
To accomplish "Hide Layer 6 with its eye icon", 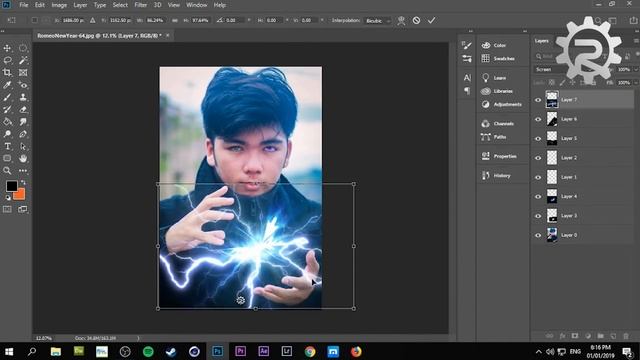I will 538,119.
